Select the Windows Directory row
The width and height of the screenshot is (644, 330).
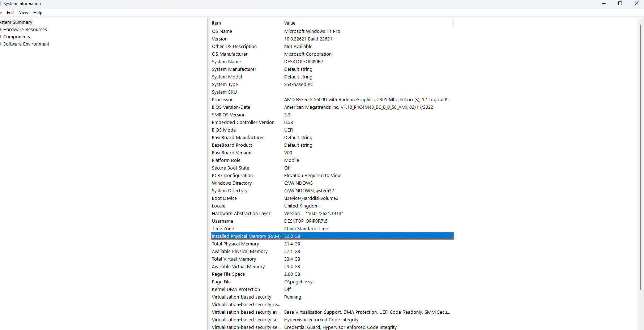332,183
